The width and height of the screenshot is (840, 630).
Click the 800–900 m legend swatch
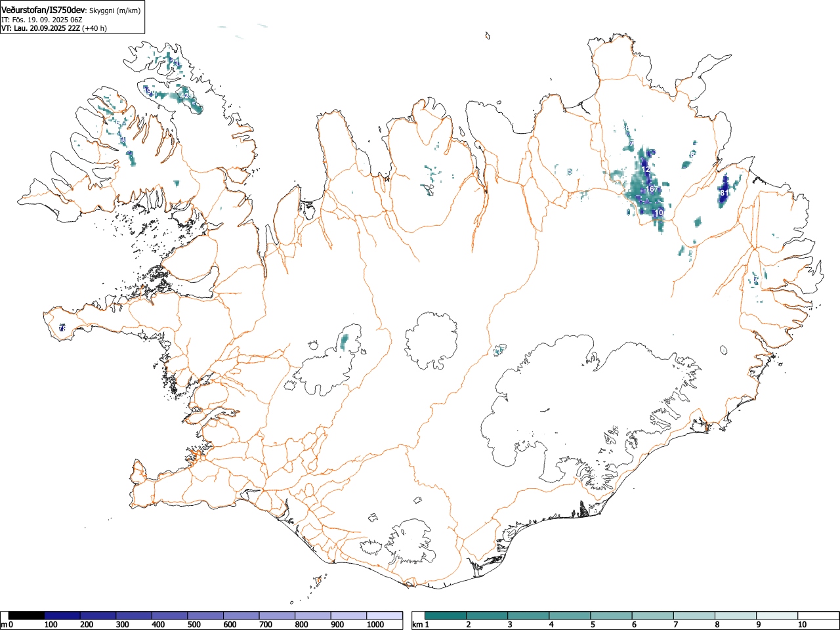[x=313, y=616]
